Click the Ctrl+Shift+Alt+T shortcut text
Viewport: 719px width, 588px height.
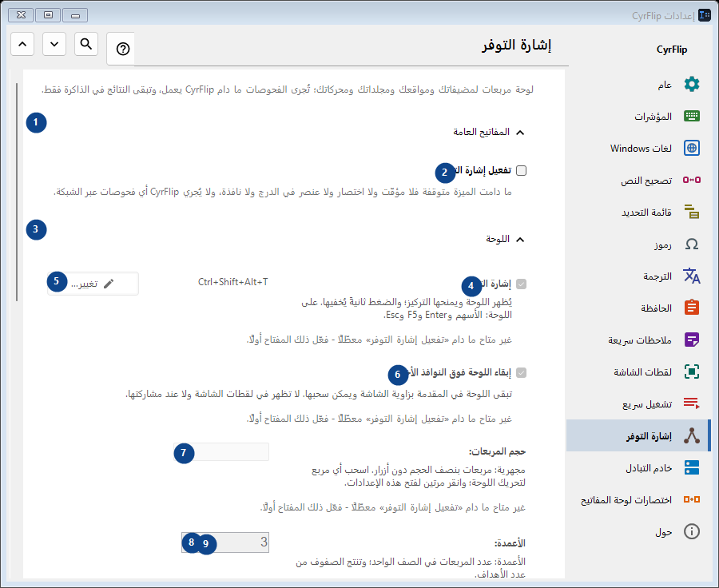(233, 282)
